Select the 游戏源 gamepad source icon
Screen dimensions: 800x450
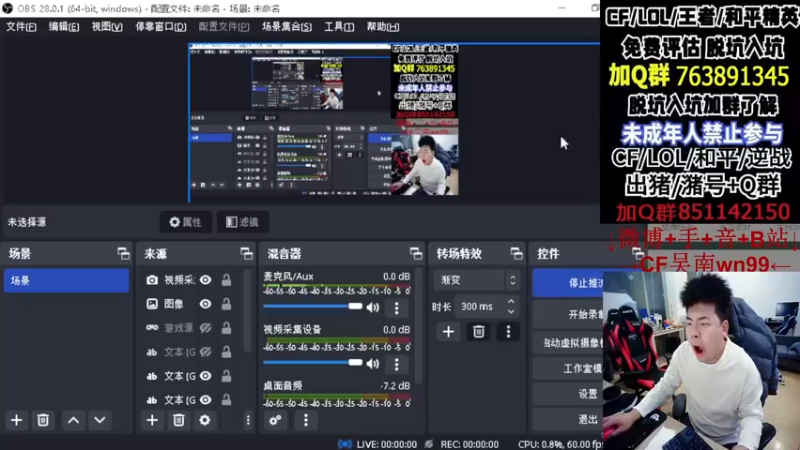point(152,328)
